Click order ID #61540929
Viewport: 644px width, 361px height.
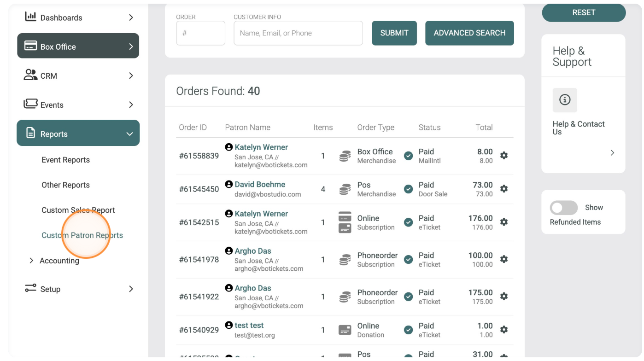(x=199, y=330)
